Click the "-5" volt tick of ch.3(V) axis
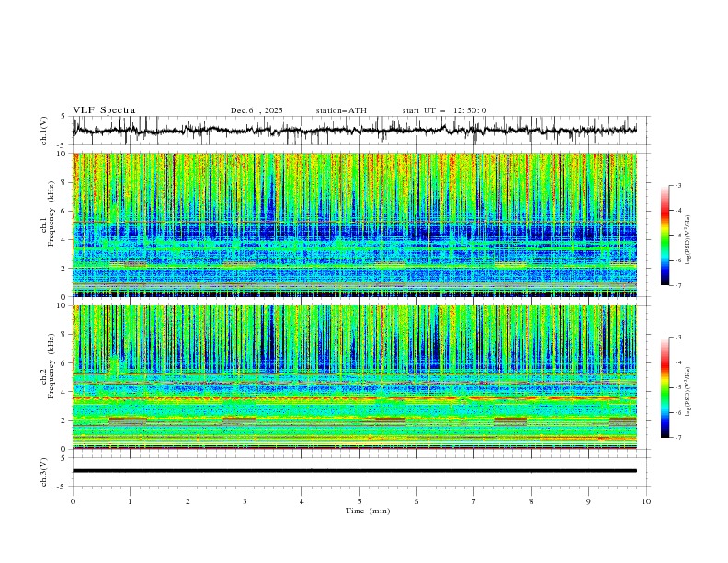Image resolution: width=728 pixels, height=563 pixels. pos(63,487)
